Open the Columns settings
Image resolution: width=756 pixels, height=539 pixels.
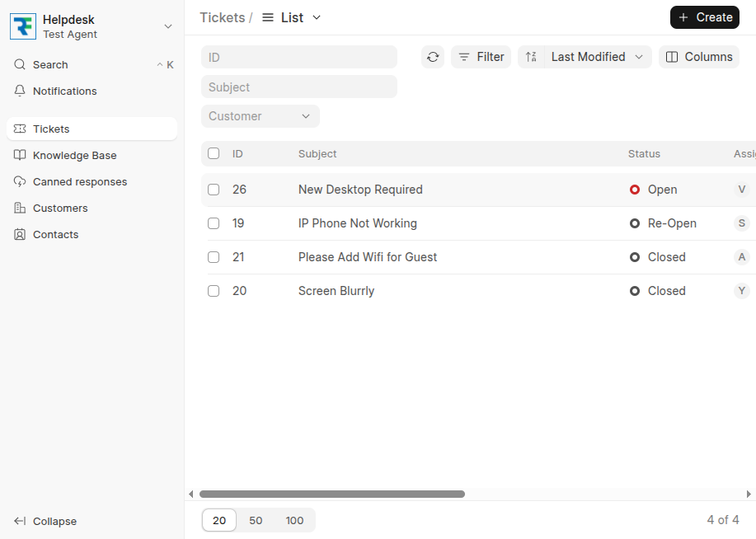pyautogui.click(x=698, y=57)
